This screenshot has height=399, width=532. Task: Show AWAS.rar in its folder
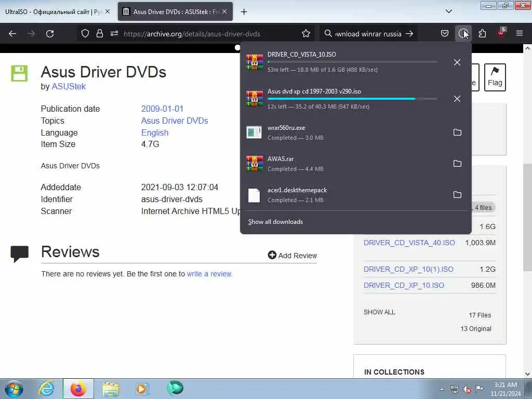point(457,164)
